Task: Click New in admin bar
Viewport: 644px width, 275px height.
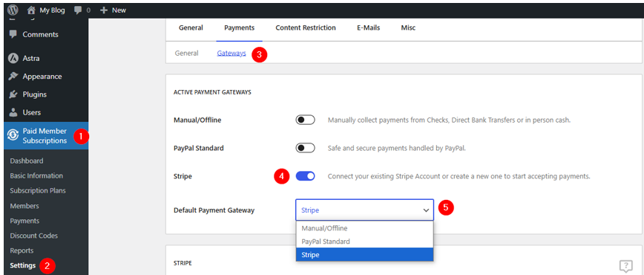Action: point(119,10)
